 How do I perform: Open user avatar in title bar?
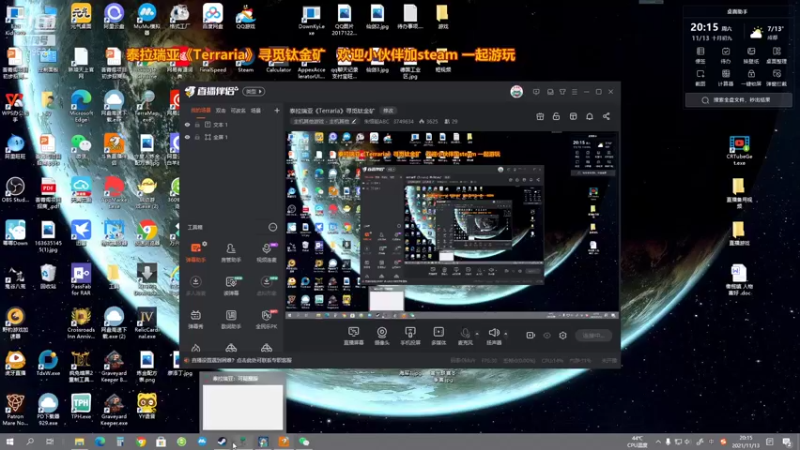tap(516, 92)
